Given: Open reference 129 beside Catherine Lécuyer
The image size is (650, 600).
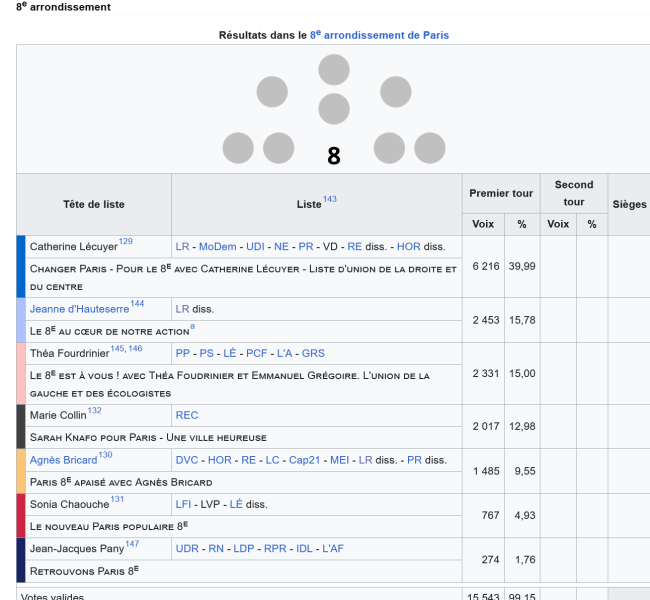Looking at the screenshot, I should 125,242.
